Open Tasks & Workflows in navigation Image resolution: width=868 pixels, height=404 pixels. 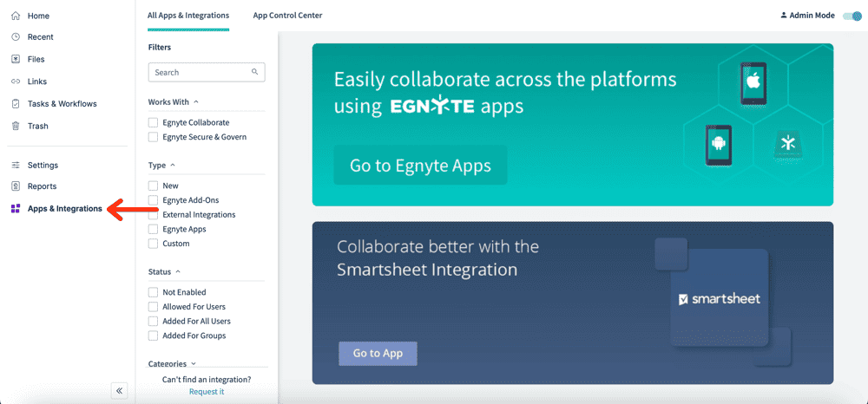(62, 104)
